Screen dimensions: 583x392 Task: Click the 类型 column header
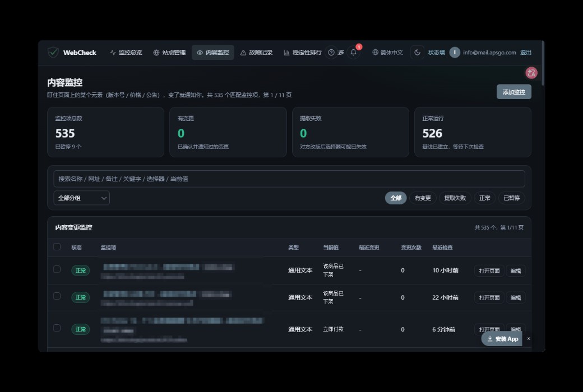[293, 248]
